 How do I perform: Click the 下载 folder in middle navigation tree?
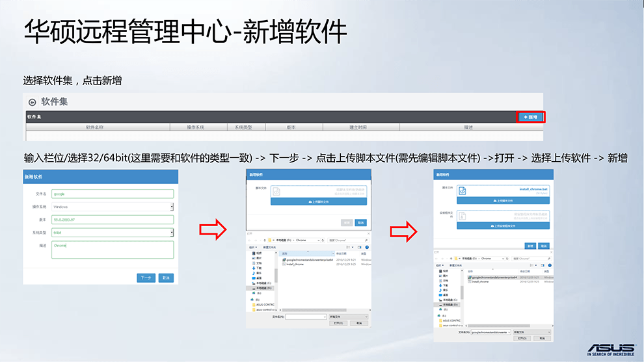(x=258, y=268)
